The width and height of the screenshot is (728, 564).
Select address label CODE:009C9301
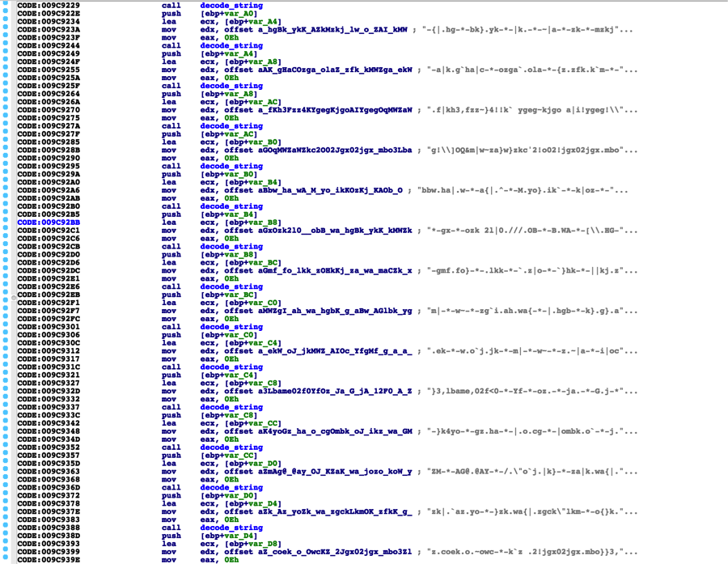pyautogui.click(x=49, y=327)
